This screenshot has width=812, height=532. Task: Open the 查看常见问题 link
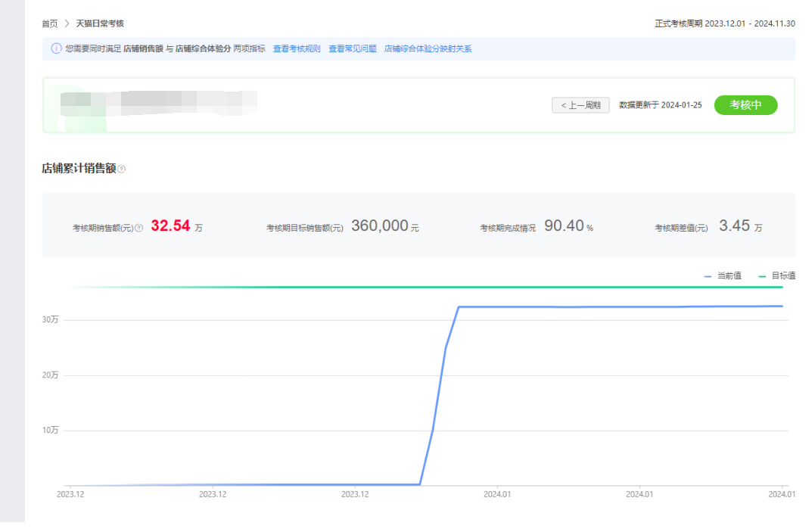pyautogui.click(x=353, y=48)
